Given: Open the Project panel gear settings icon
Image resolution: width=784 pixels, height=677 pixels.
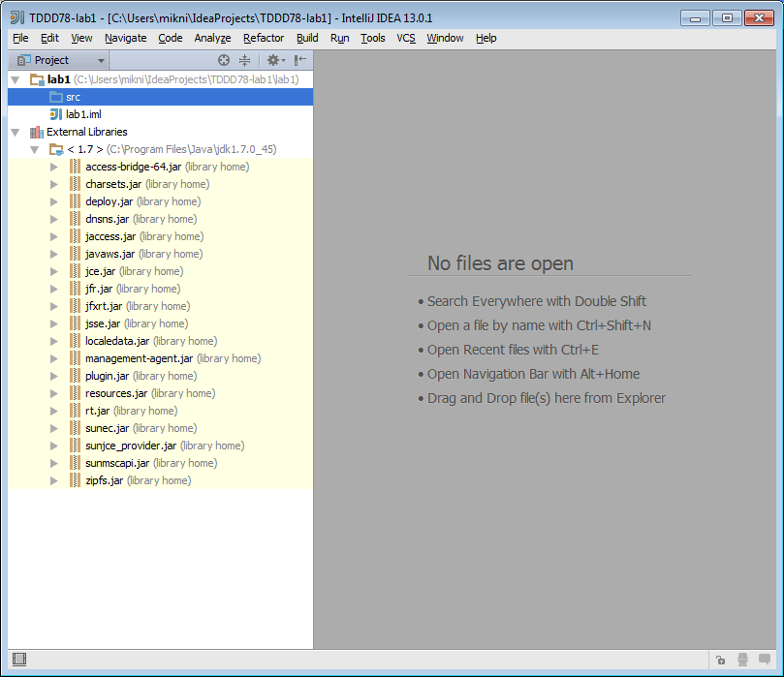Looking at the screenshot, I should click(275, 60).
